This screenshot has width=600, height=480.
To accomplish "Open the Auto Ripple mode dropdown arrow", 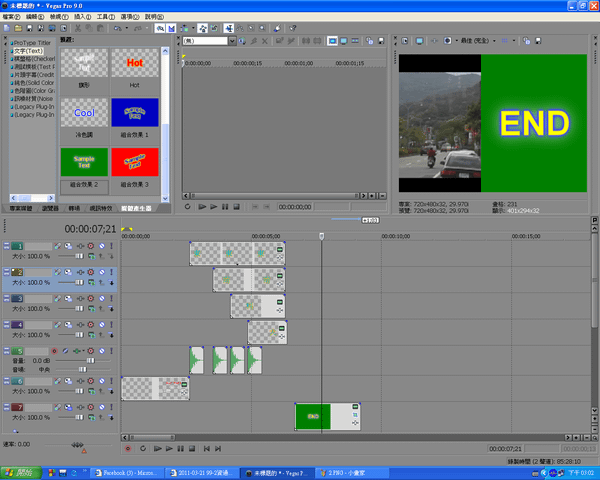I will click(x=193, y=28).
